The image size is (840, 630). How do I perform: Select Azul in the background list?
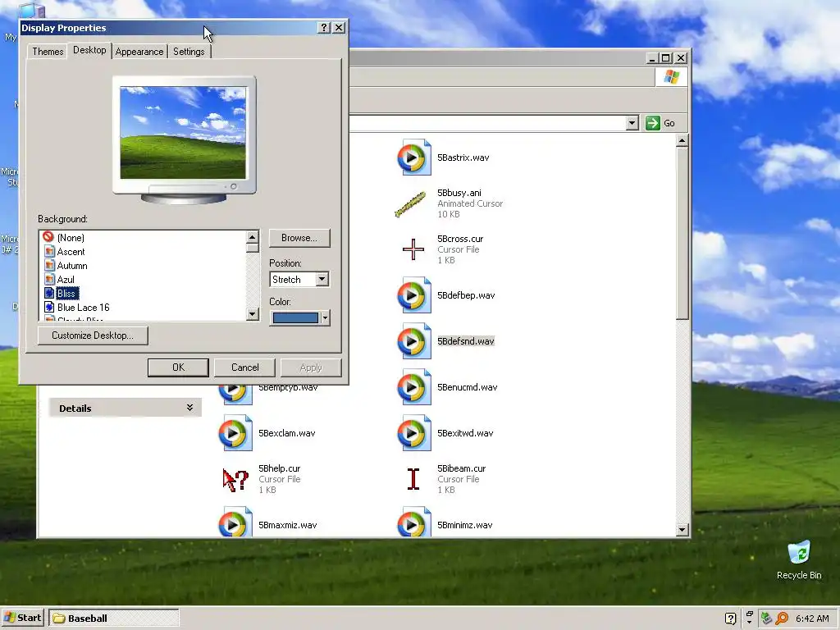point(66,280)
